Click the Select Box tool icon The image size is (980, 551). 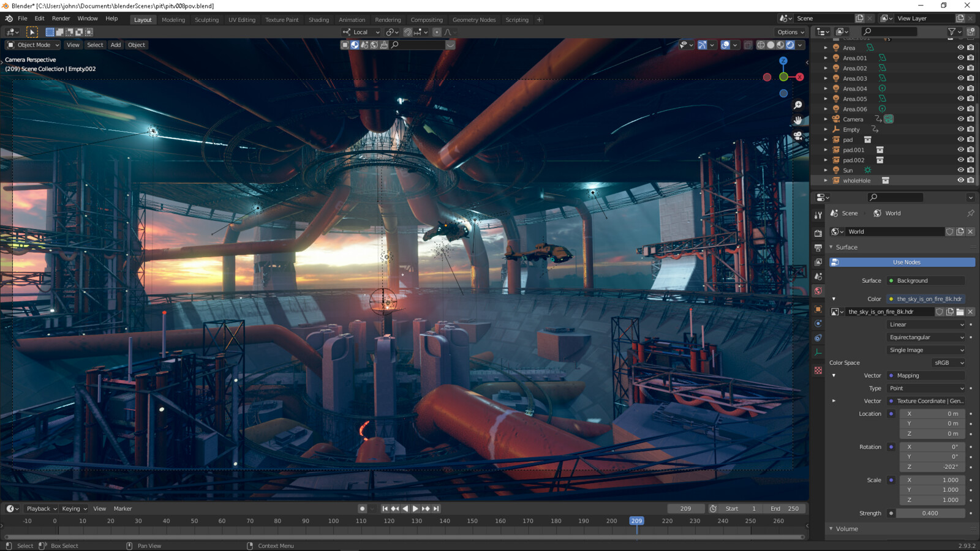(x=32, y=32)
